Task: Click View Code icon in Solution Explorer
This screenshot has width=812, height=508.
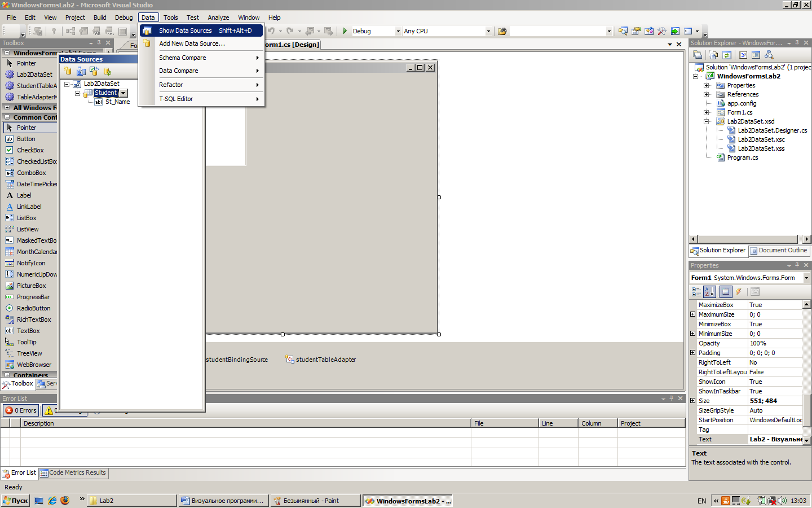Action: [x=743, y=55]
